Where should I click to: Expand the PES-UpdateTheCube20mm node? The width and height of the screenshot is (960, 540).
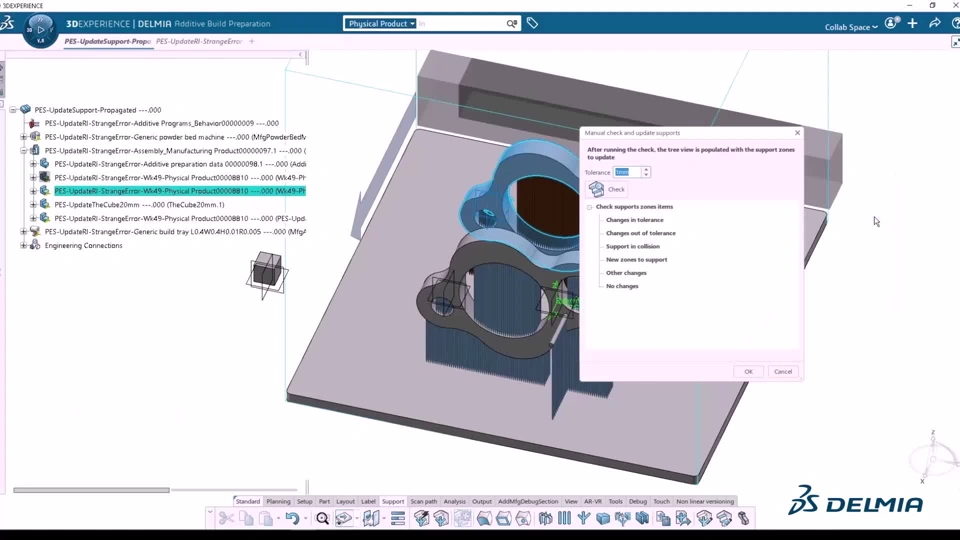click(x=33, y=204)
